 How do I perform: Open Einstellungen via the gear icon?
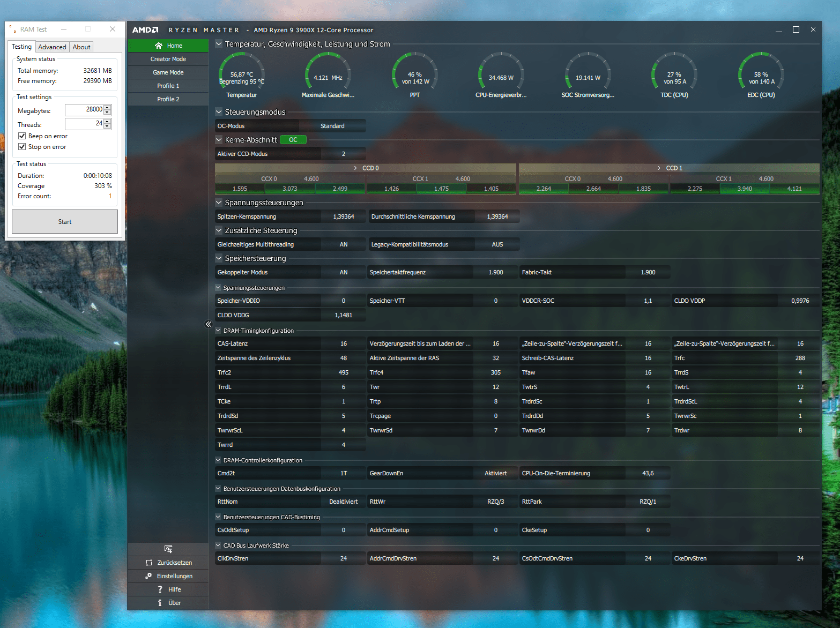coord(148,576)
